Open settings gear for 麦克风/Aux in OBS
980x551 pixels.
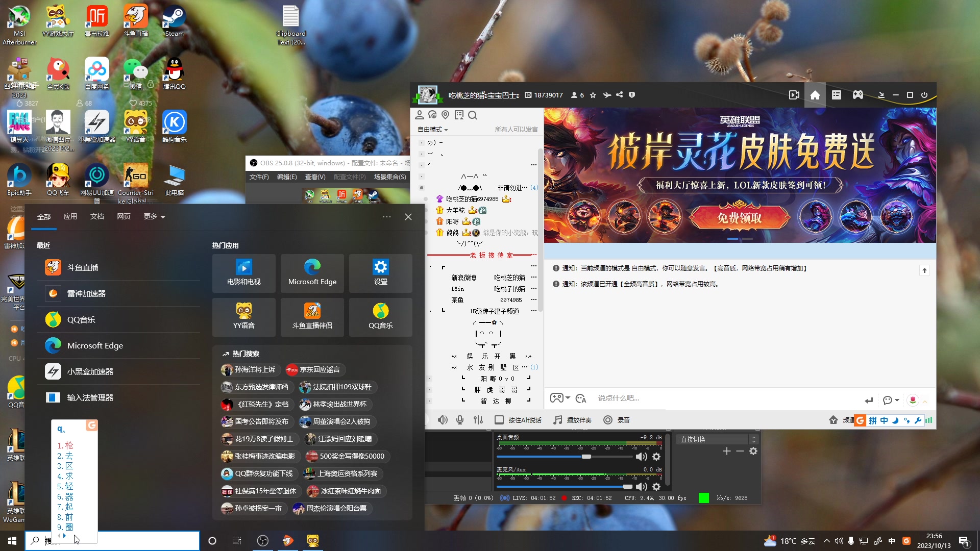656,487
